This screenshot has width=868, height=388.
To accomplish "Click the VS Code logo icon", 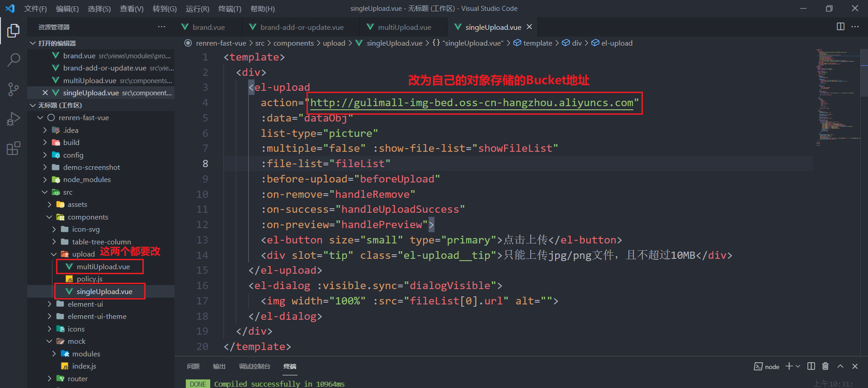I will [10, 9].
